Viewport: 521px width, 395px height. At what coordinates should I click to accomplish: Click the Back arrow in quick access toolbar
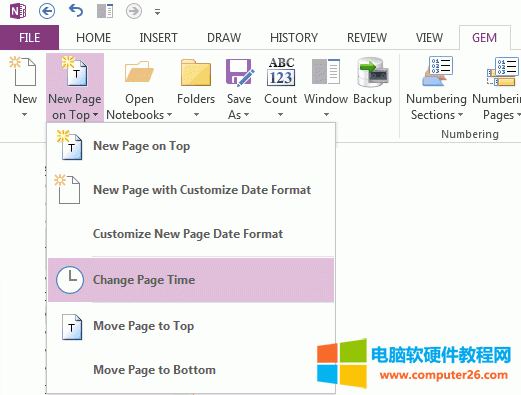(x=47, y=11)
